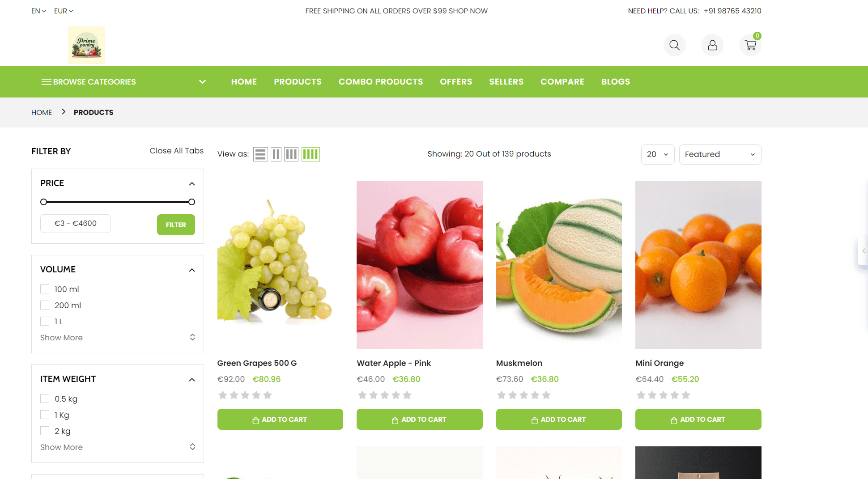868x479 pixels.
Task: Collapse the Price filter panel
Action: (192, 183)
